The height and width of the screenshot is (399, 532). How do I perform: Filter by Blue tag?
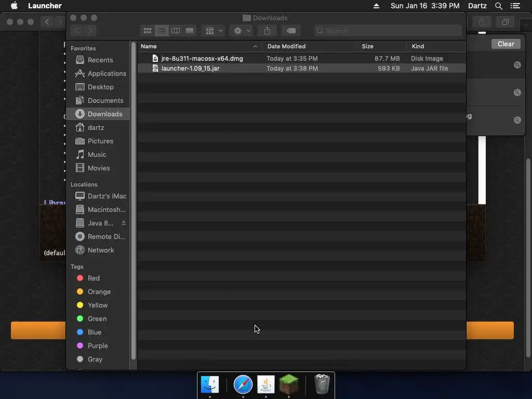click(x=98, y=332)
